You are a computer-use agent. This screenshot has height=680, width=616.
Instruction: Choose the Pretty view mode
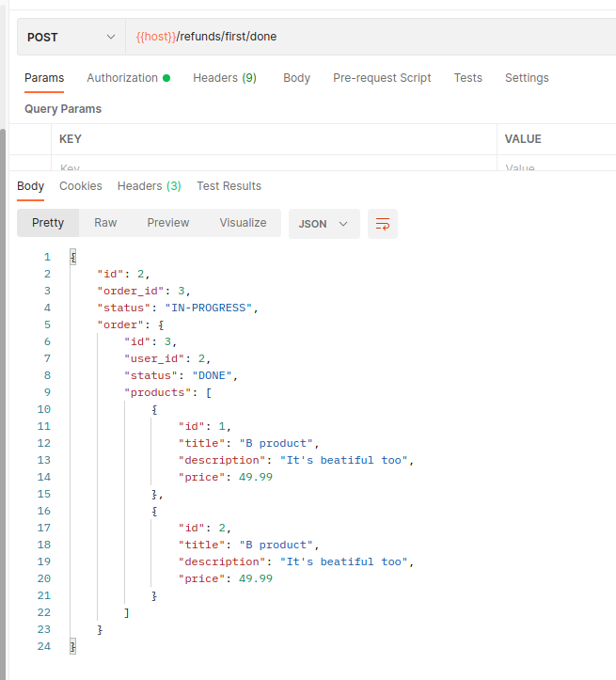[48, 223]
